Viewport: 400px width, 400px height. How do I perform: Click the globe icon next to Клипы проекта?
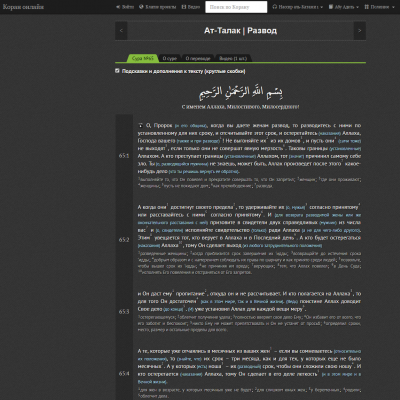click(141, 7)
